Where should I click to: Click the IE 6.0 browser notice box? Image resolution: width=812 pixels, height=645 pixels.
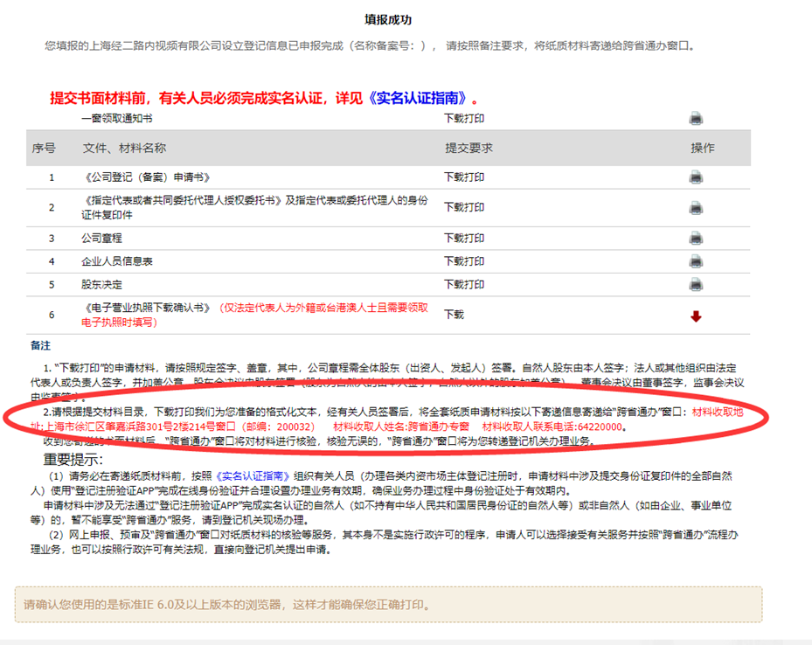pyautogui.click(x=388, y=604)
